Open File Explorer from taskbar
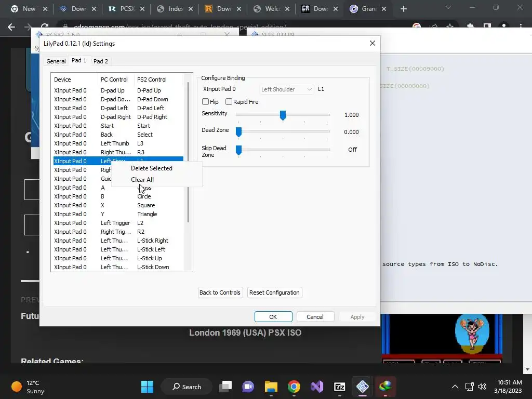 271,387
